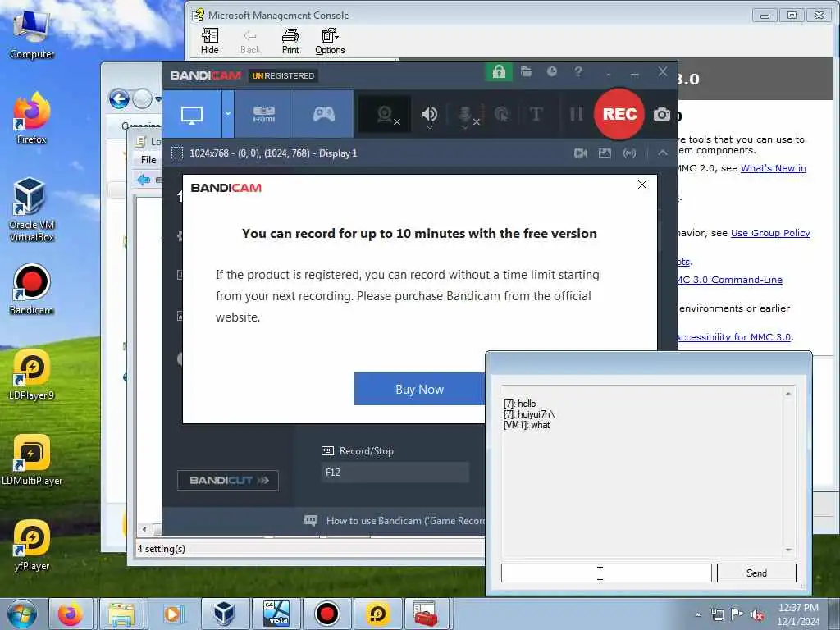
Task: Open LDPlayer9 desktop shortcut
Action: (x=32, y=375)
